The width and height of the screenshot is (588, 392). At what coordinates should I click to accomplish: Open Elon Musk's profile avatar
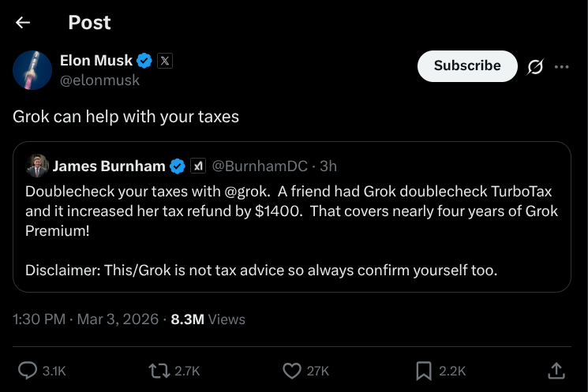point(32,69)
